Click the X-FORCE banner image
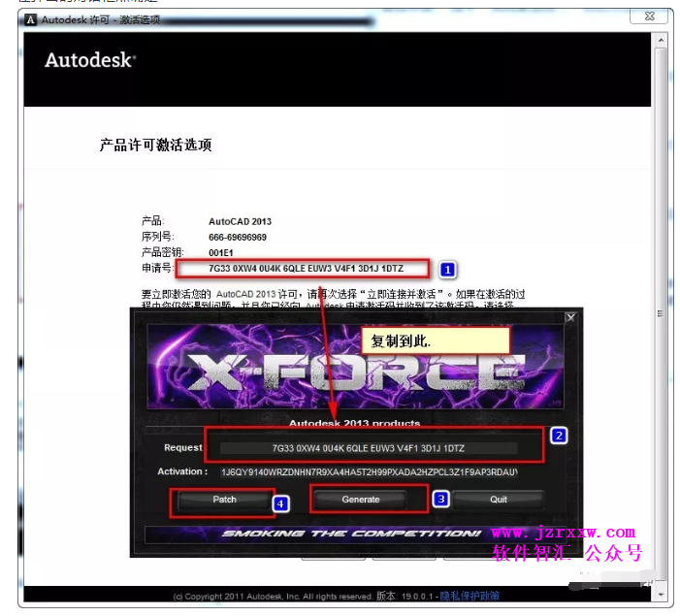 click(355, 367)
